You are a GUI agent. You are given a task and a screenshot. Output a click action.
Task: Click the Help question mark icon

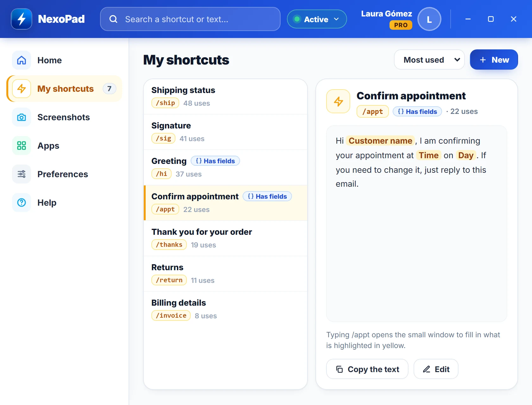pos(22,202)
